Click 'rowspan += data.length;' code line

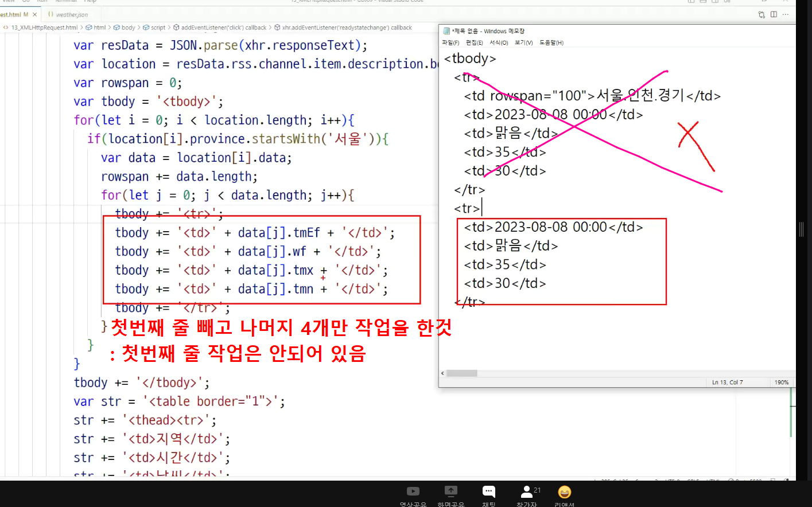[179, 177]
